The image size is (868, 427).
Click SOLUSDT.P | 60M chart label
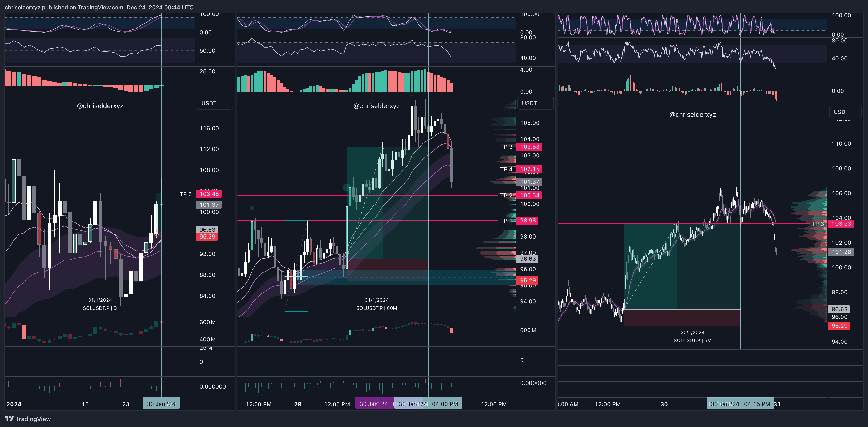(x=376, y=308)
